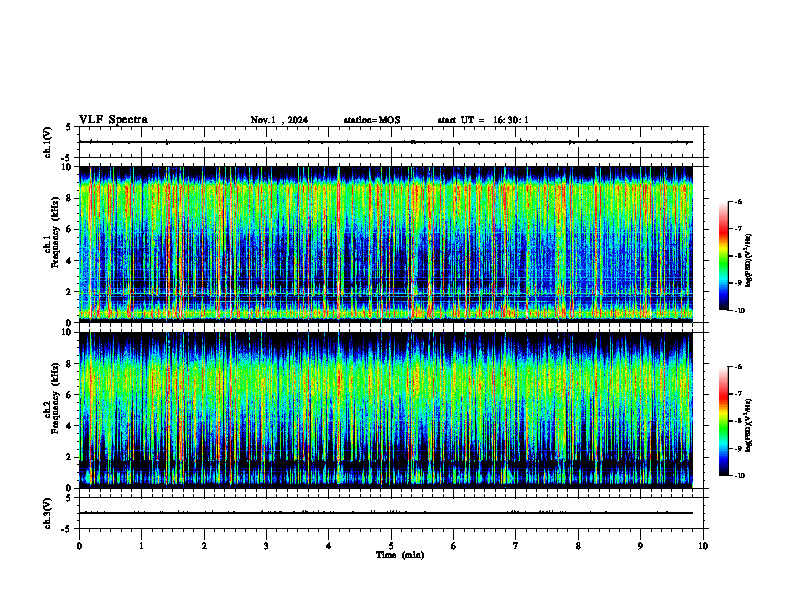
Task: Click the ch.2 spectrogram panel
Action: tap(386, 410)
